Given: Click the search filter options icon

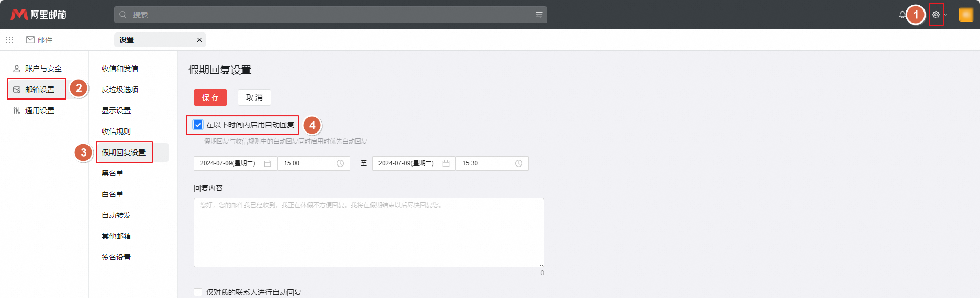Looking at the screenshot, I should click(539, 15).
